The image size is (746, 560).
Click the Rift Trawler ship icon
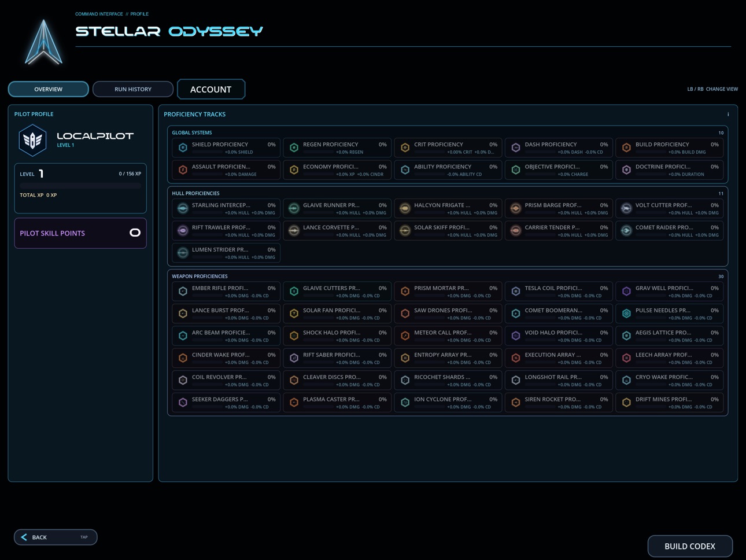pos(183,230)
